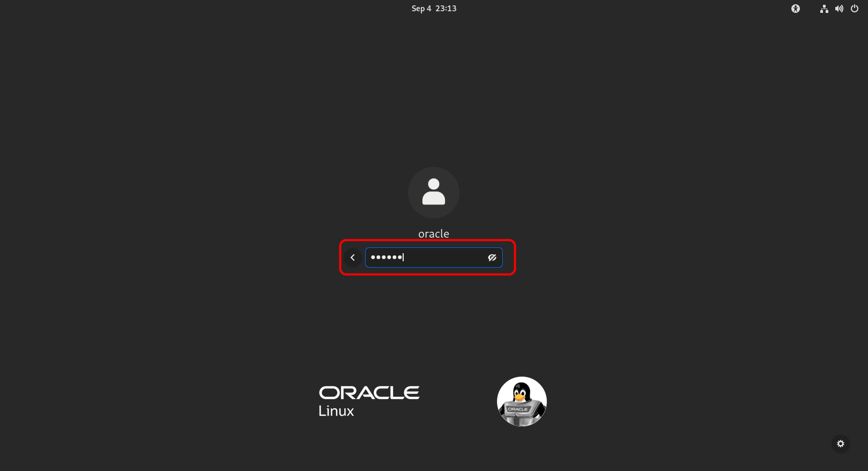Click the "oracle" username label
Viewport: 868px width, 471px height.
[x=434, y=234]
